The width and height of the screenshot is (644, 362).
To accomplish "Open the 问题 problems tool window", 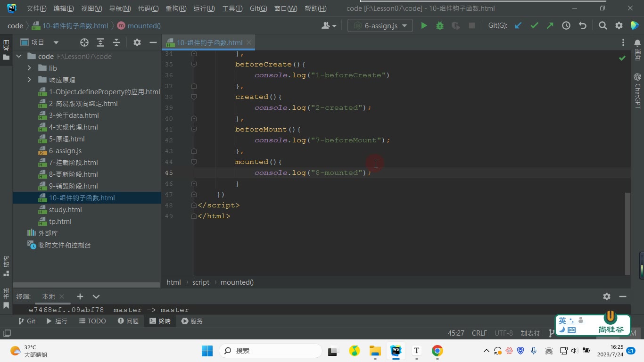I will tap(128, 321).
